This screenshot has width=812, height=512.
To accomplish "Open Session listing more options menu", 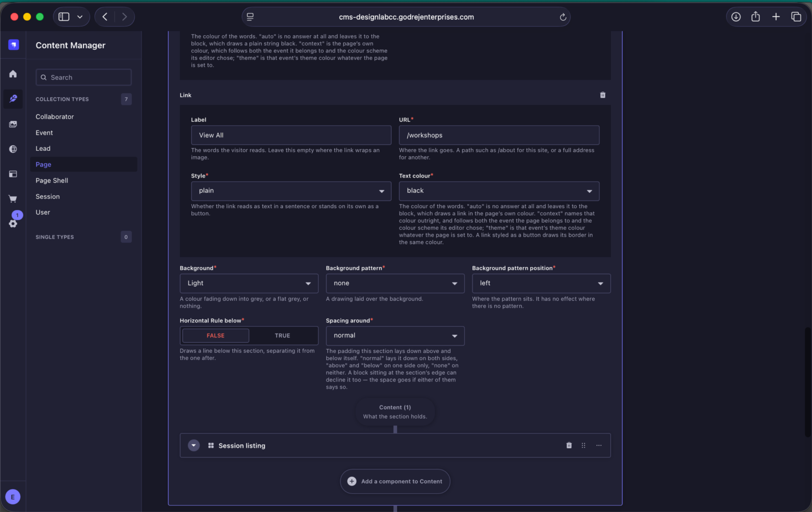I will [599, 445].
